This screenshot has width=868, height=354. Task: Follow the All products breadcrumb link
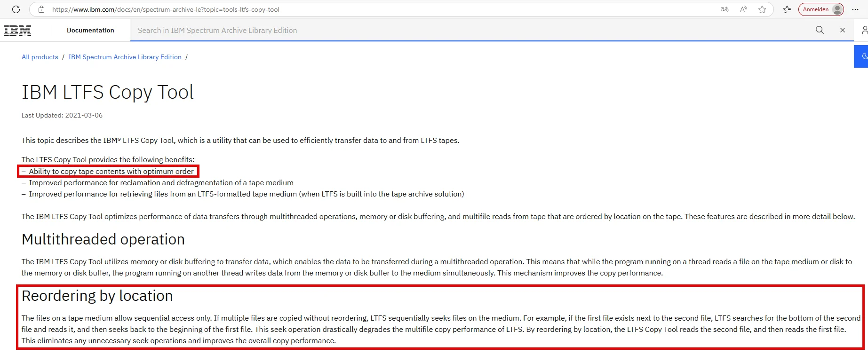(x=40, y=57)
